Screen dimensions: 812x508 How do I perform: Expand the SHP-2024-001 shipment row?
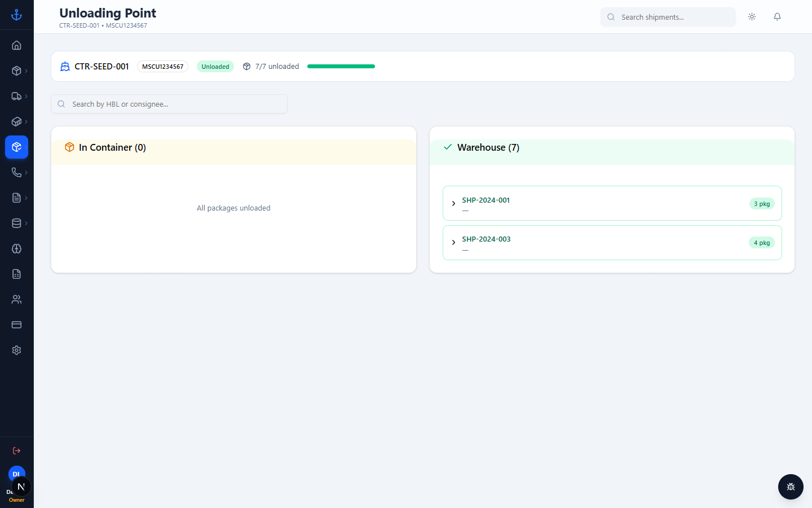tap(612, 203)
